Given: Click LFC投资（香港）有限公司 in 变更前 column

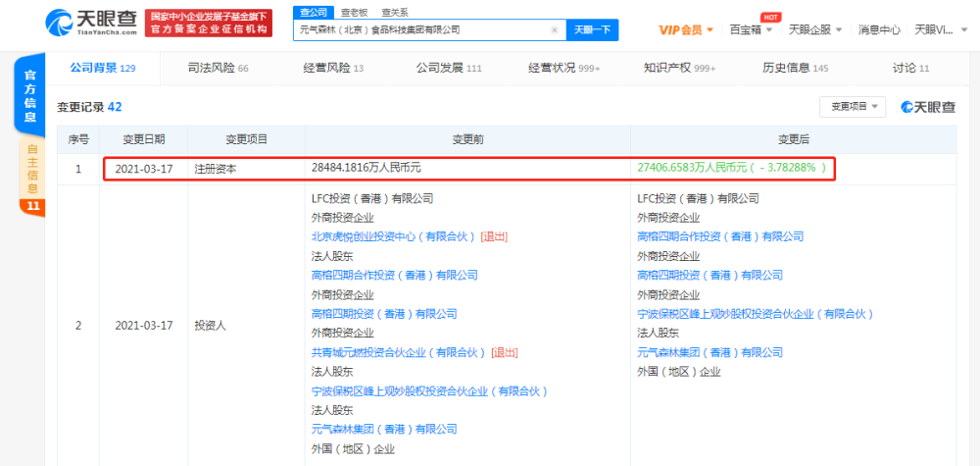Looking at the screenshot, I should coord(371,199).
